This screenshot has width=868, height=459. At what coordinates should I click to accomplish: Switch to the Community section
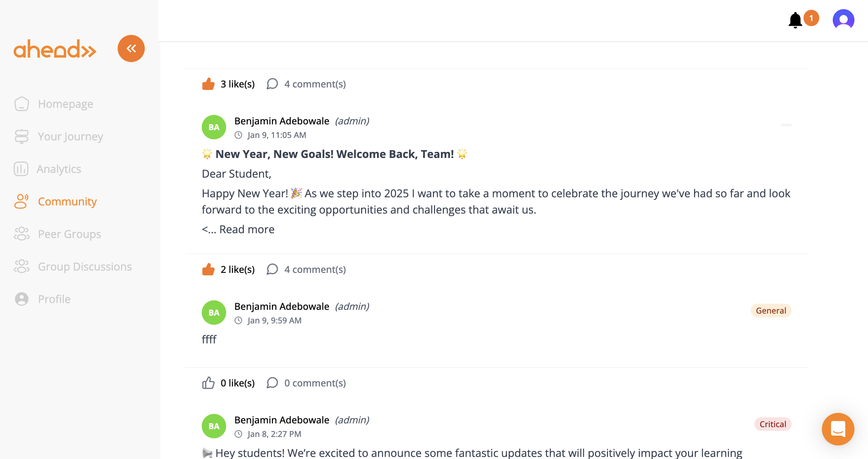pyautogui.click(x=67, y=201)
